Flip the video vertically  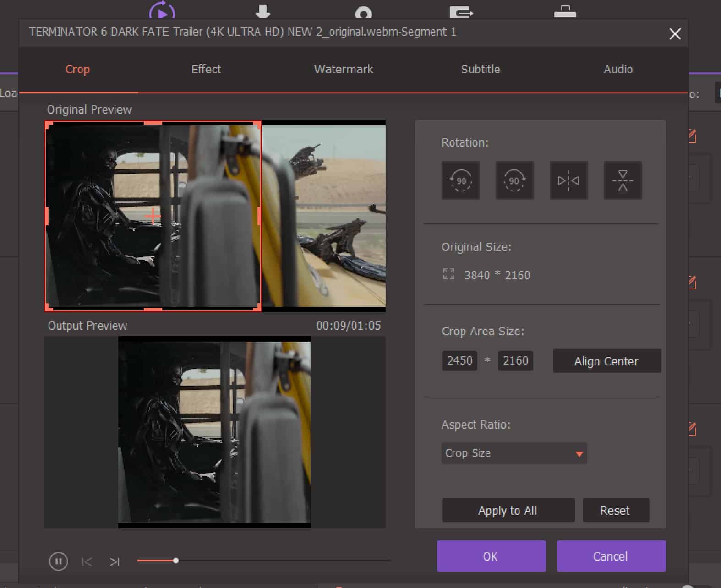pyautogui.click(x=623, y=180)
